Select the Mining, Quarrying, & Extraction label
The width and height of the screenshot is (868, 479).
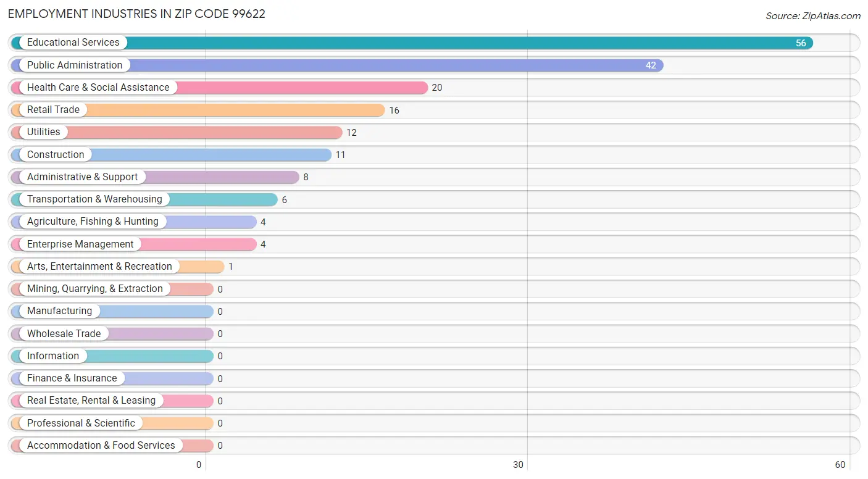(x=95, y=289)
